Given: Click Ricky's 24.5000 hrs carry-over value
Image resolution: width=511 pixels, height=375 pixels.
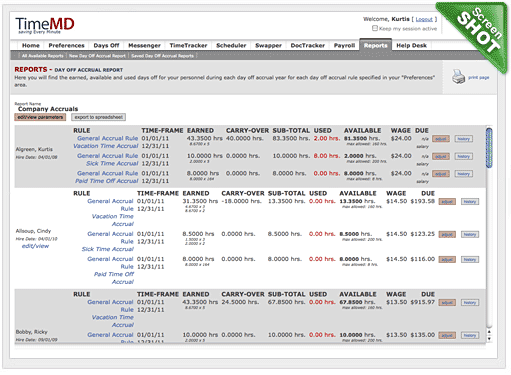Looking at the screenshot, I should tap(240, 302).
